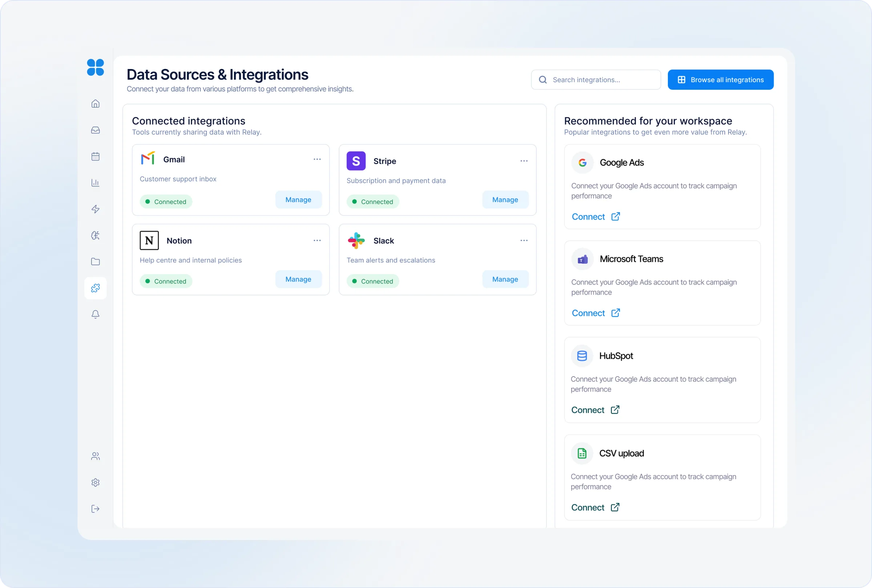
Task: Open the bell Notifications sidebar icon
Action: (95, 314)
